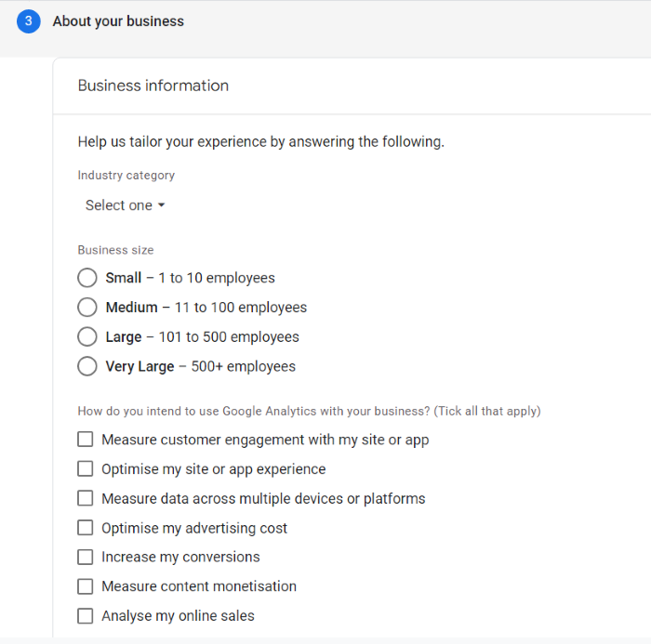Click the Business size section label
Viewport: 651px width, 644px height.
pyautogui.click(x=116, y=250)
